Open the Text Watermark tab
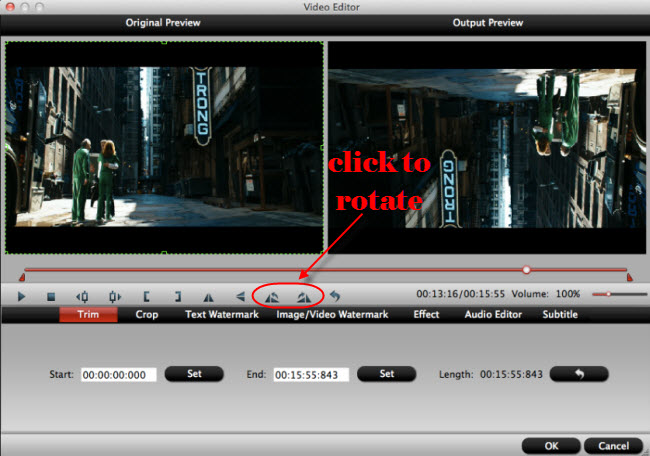650x456 pixels. (222, 314)
